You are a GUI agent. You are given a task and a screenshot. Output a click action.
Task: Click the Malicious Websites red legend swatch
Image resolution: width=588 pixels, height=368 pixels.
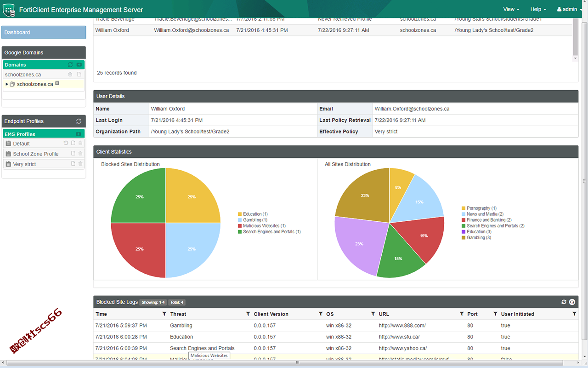pyautogui.click(x=240, y=226)
